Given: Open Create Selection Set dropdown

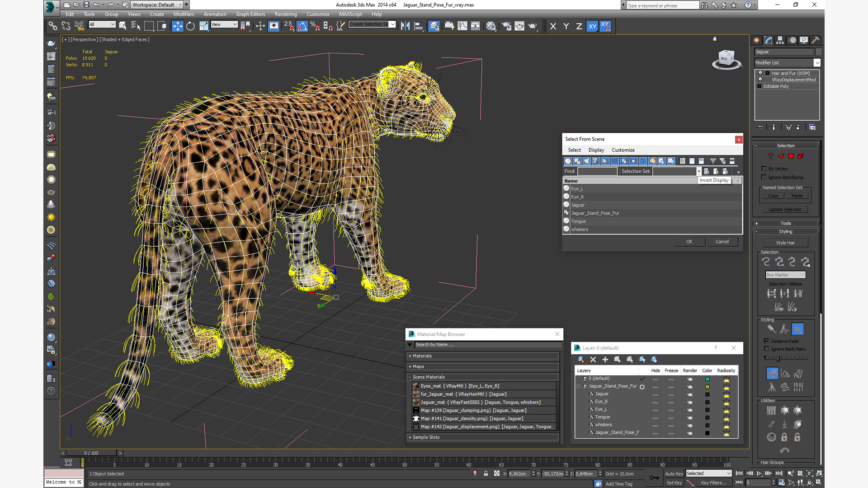Looking at the screenshot, I should (x=392, y=24).
